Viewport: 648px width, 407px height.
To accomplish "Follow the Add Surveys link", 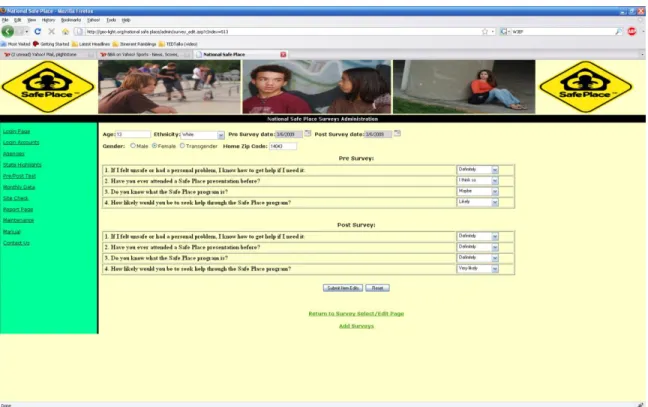I will coord(356,326).
